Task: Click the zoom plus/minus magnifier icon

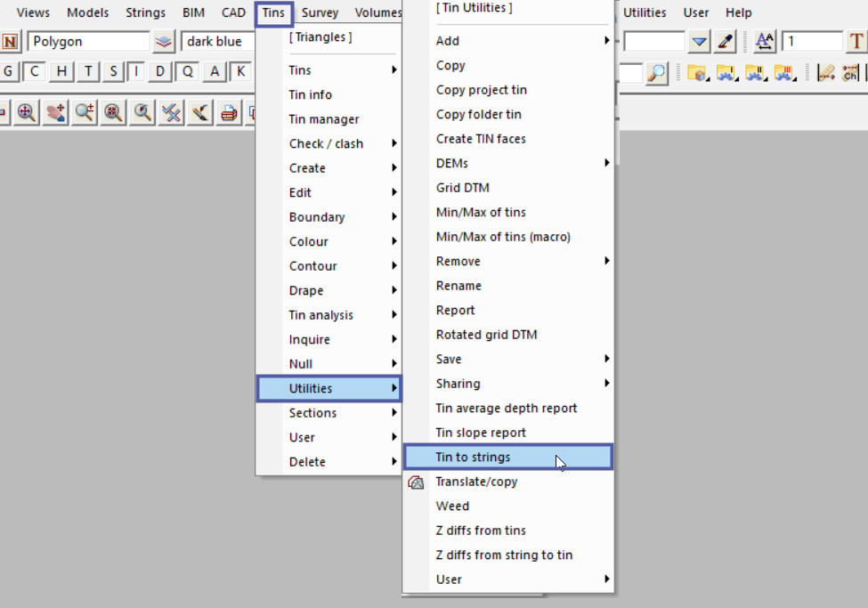Action: [x=85, y=112]
